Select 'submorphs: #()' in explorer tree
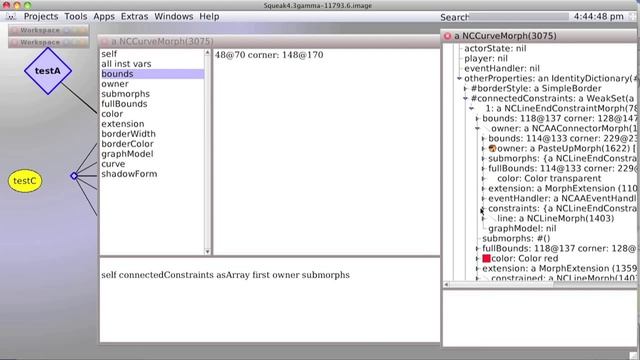The height and width of the screenshot is (360, 640). click(x=516, y=239)
